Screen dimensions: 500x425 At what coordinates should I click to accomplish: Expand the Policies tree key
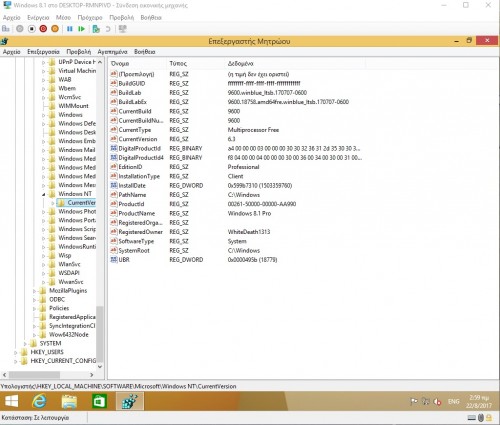[34, 308]
